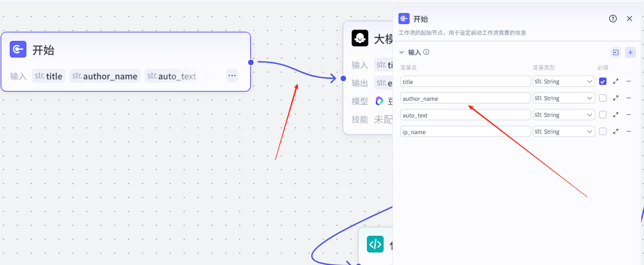Delete the ip_name variable row
Image resolution: width=644 pixels, height=265 pixels.
(x=629, y=131)
